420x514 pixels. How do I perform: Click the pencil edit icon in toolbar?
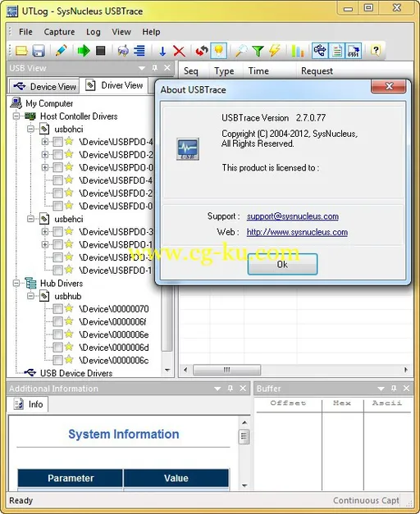[x=61, y=51]
